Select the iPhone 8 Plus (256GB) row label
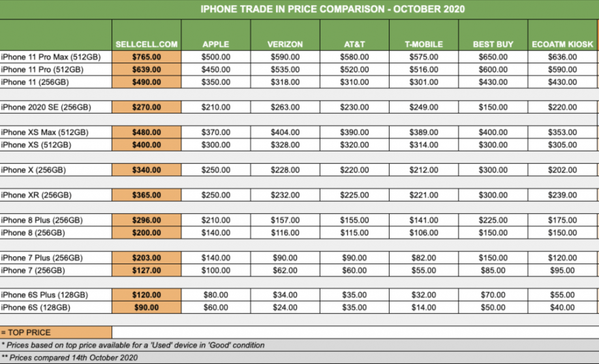 pyautogui.click(x=42, y=220)
